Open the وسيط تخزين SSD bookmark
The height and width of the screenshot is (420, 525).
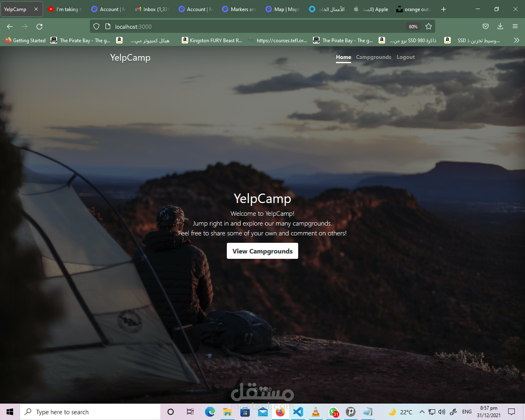[x=472, y=40]
